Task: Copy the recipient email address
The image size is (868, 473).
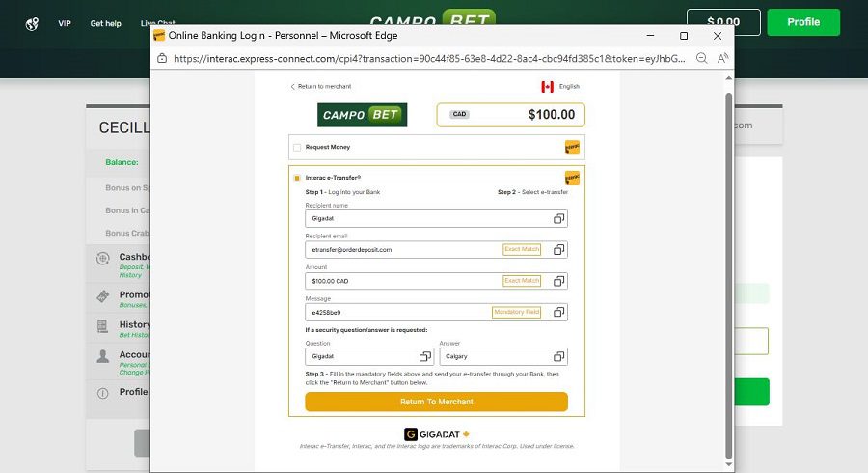Action: coord(558,250)
